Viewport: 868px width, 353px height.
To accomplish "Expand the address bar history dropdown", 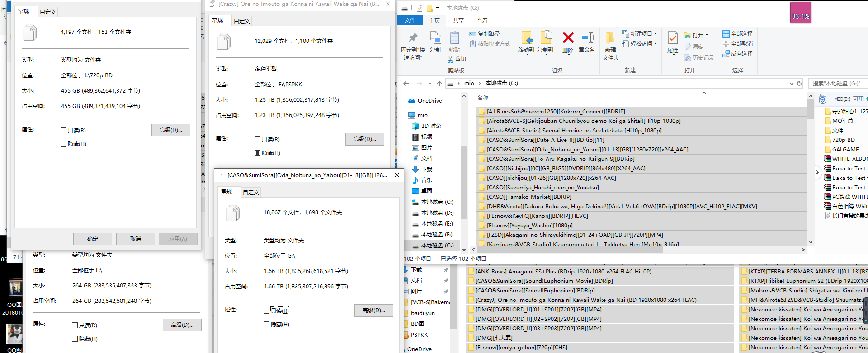I will [x=791, y=84].
